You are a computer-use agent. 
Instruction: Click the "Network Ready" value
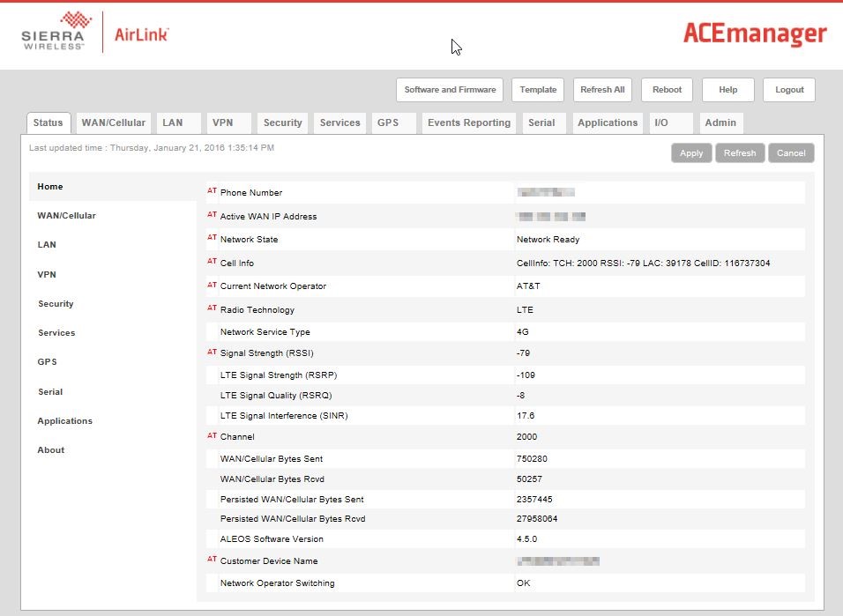click(x=548, y=240)
